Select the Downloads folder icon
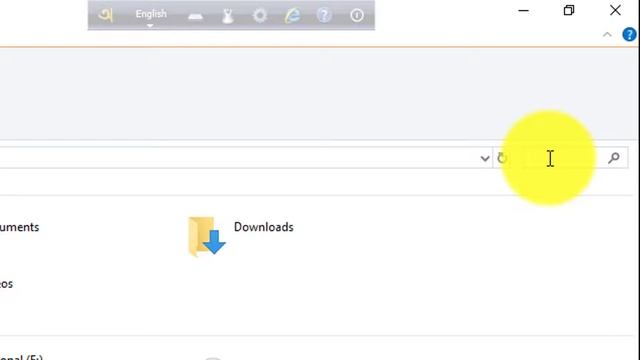The height and width of the screenshot is (360, 640). [207, 236]
